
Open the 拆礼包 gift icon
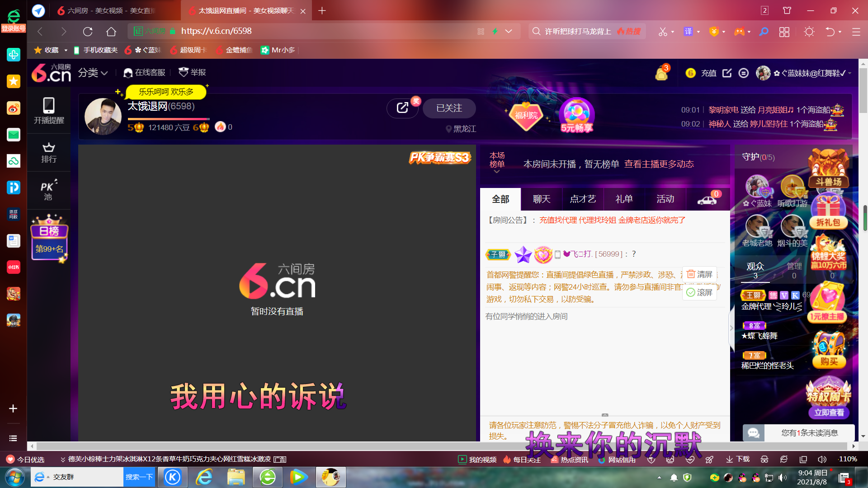(828, 211)
